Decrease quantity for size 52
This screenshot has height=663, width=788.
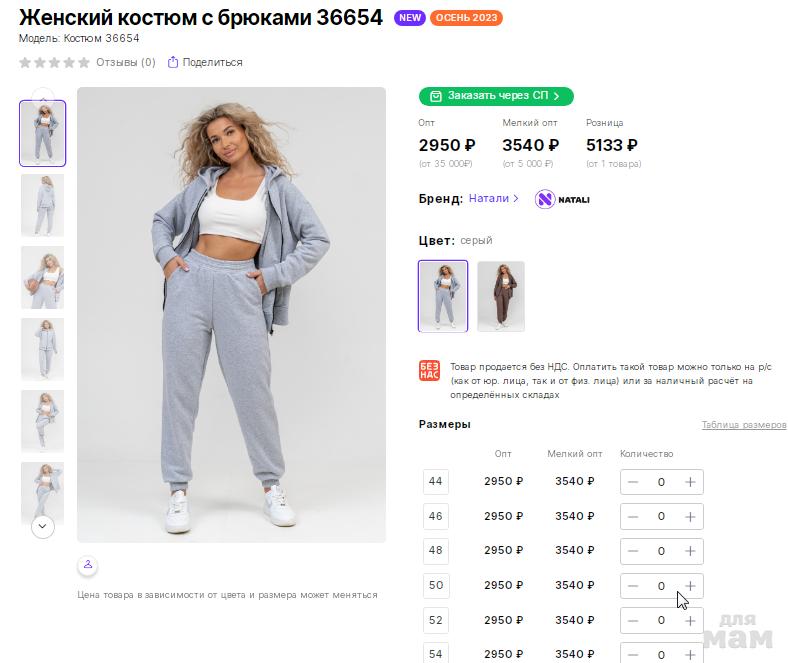633,620
